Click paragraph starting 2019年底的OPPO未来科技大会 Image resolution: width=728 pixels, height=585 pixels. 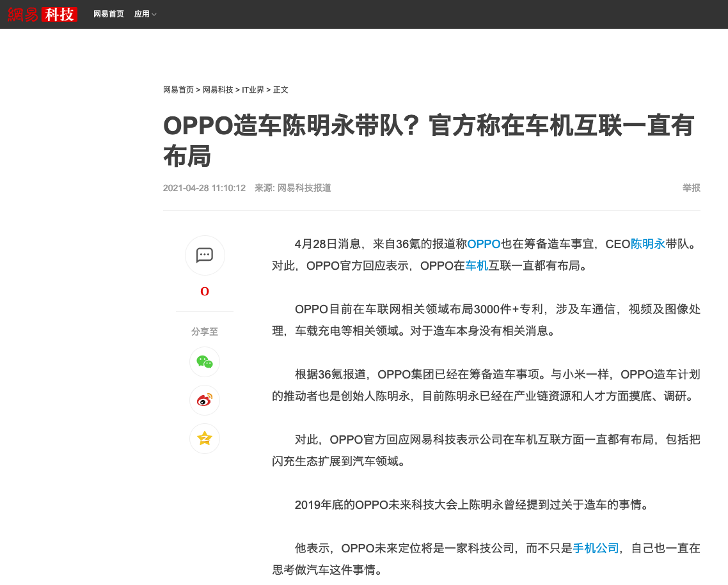pos(472,504)
